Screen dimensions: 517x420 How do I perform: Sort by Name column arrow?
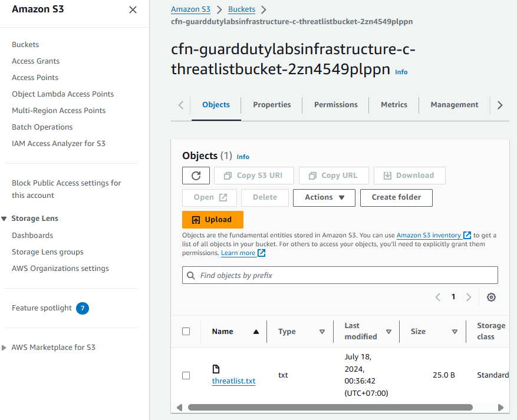click(x=256, y=332)
